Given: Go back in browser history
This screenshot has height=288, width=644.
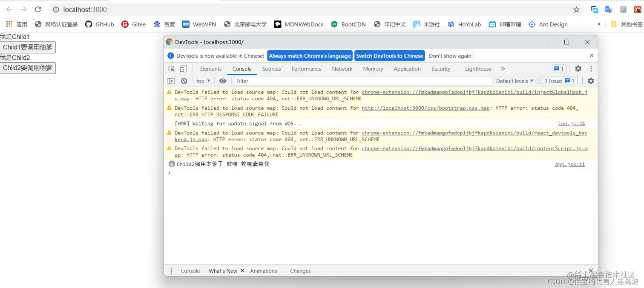Looking at the screenshot, I should [x=9, y=9].
